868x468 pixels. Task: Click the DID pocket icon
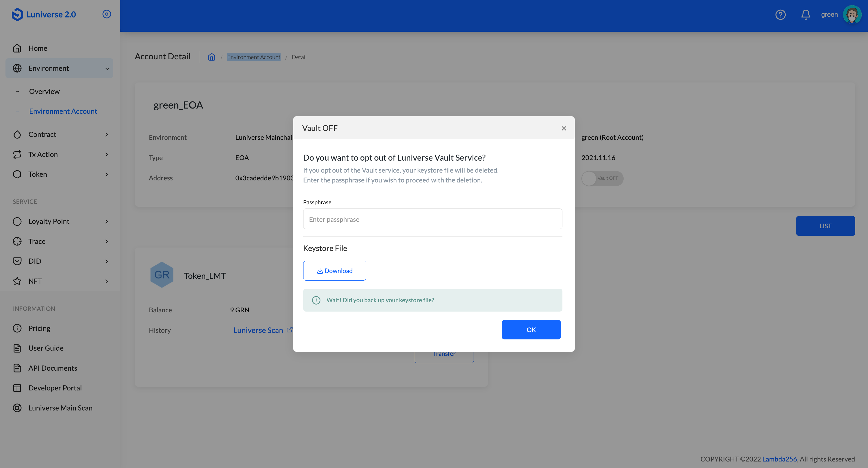point(17,261)
